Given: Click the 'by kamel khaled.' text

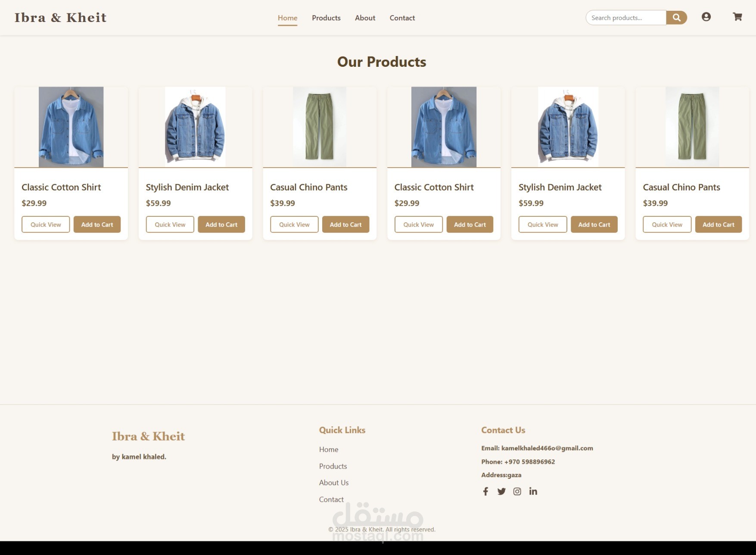Looking at the screenshot, I should tap(139, 457).
